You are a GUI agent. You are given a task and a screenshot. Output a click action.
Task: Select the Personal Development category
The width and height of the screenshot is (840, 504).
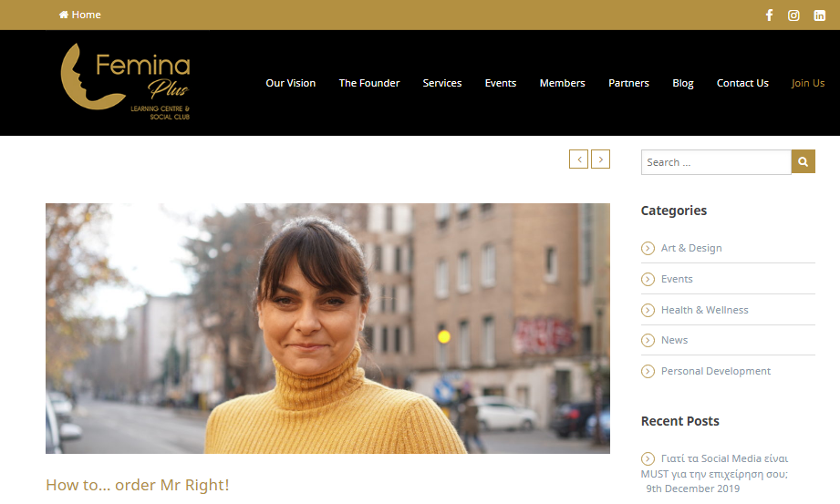(716, 371)
